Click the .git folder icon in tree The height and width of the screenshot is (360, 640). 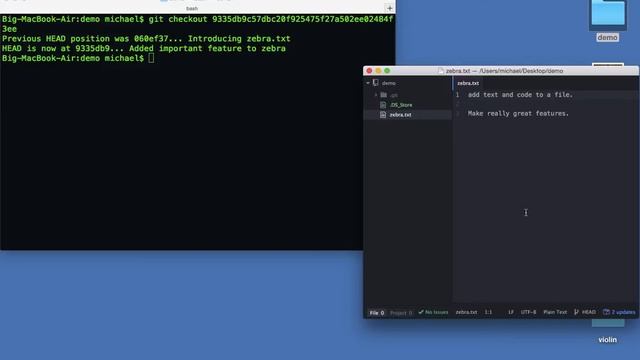[383, 95]
